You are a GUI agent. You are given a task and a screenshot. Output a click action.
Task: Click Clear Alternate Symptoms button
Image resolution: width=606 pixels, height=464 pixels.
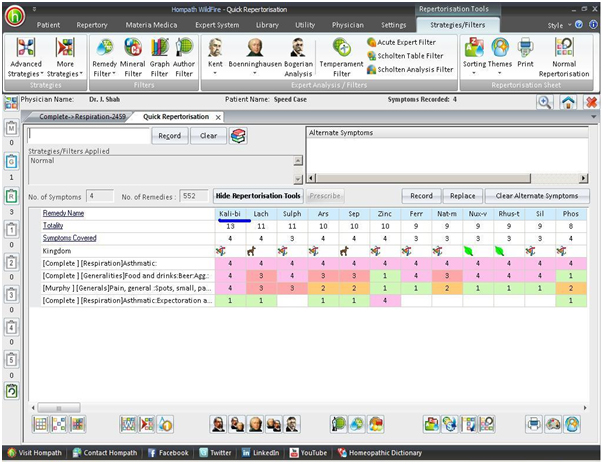click(537, 196)
